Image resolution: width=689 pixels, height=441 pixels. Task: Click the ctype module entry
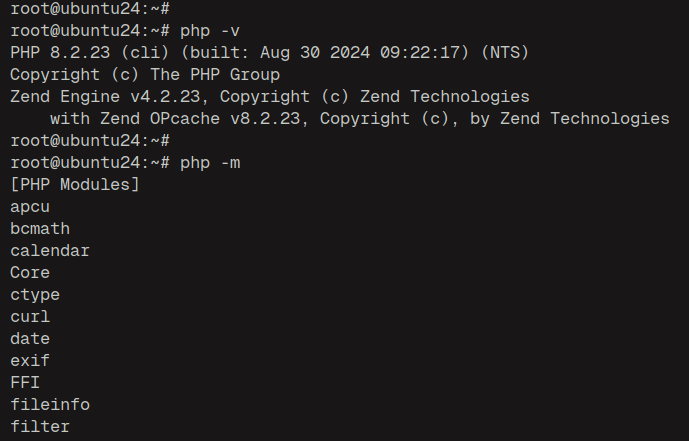(35, 294)
